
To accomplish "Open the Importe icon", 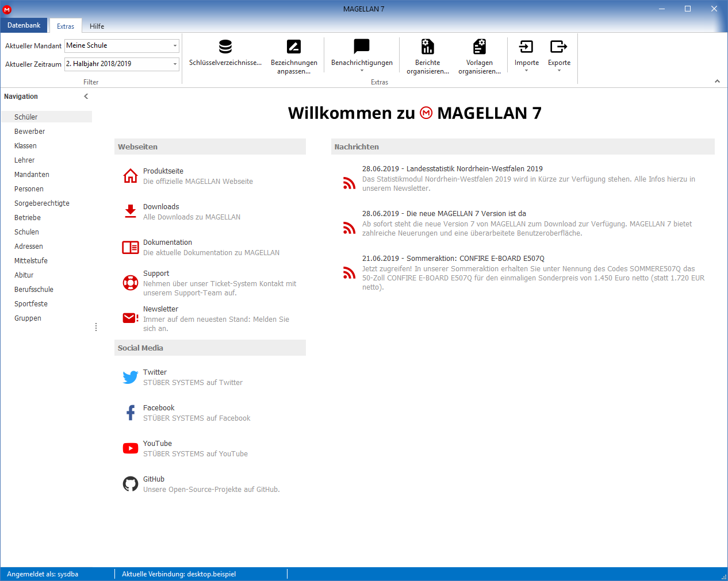I will pos(526,47).
